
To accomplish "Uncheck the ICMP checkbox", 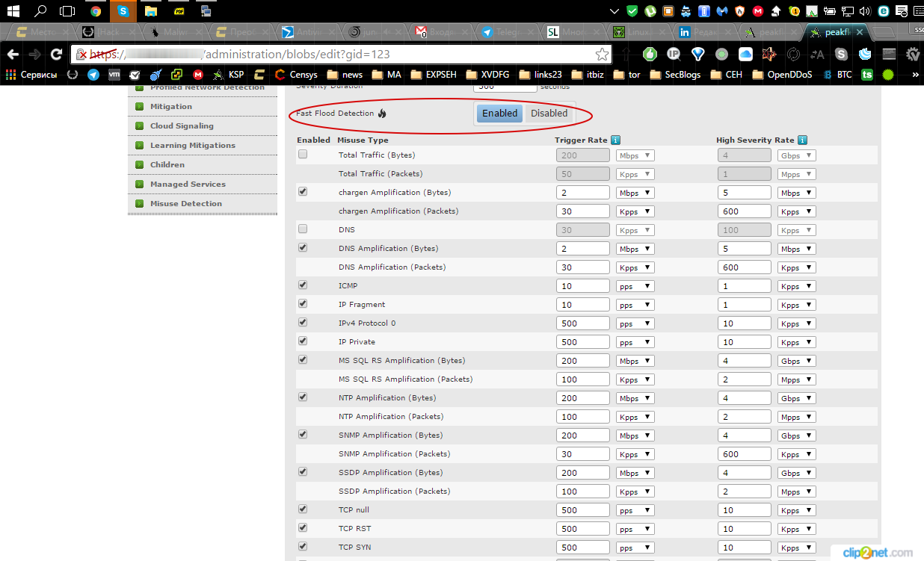I will point(303,285).
